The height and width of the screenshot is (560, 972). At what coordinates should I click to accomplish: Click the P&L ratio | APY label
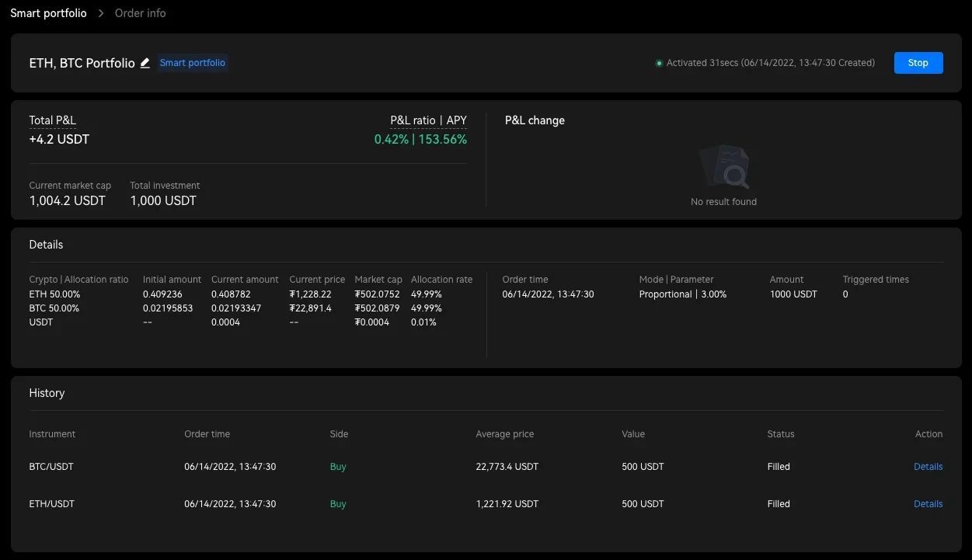tap(428, 120)
